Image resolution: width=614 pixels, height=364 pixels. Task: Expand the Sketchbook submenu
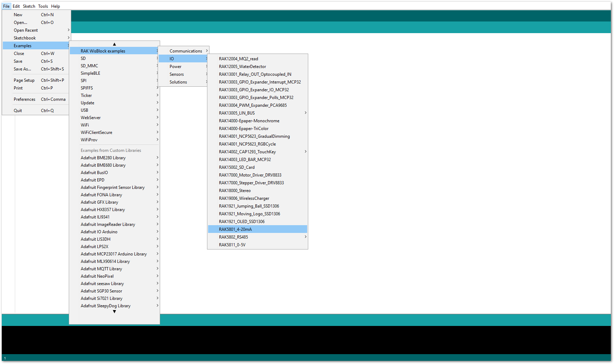[36, 38]
